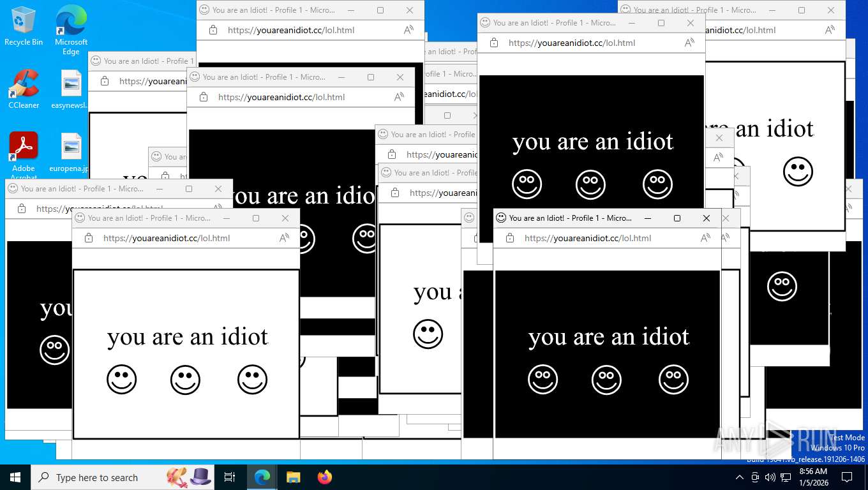
Task: Open the network icon in the system tray
Action: 786,477
